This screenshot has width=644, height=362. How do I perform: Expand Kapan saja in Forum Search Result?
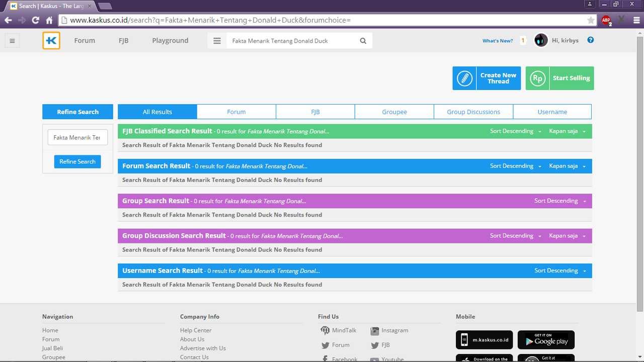pos(568,166)
